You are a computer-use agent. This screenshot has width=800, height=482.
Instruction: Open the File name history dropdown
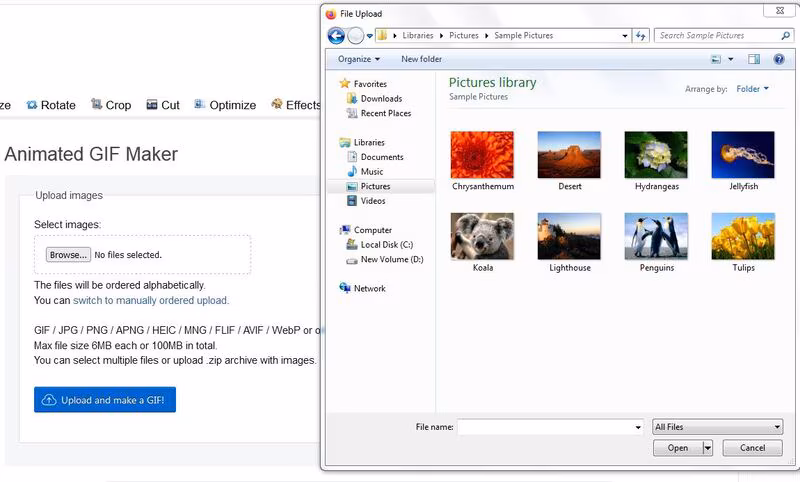click(x=638, y=427)
